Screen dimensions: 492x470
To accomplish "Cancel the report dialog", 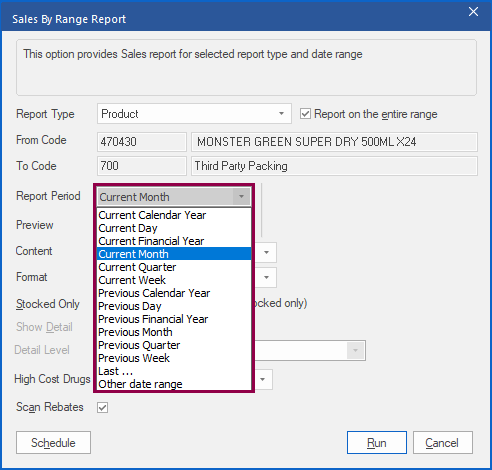I will click(x=443, y=443).
